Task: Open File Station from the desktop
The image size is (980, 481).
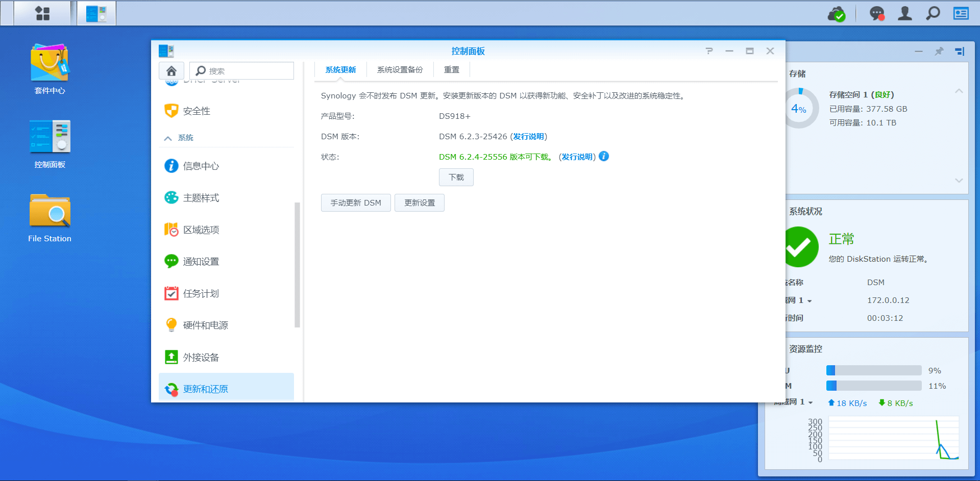Action: (x=50, y=211)
